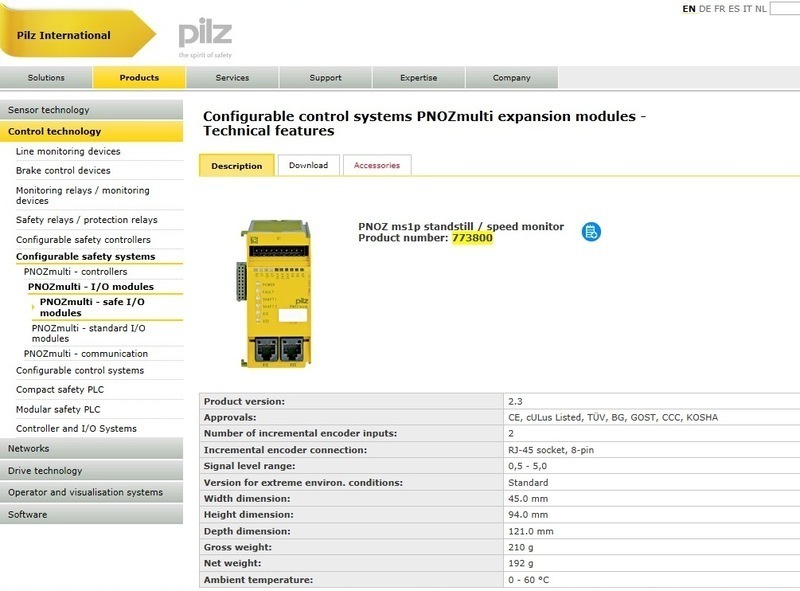Open the PNOZ ms1p product image
Image resolution: width=800 pixels, height=591 pixels.
[x=275, y=293]
